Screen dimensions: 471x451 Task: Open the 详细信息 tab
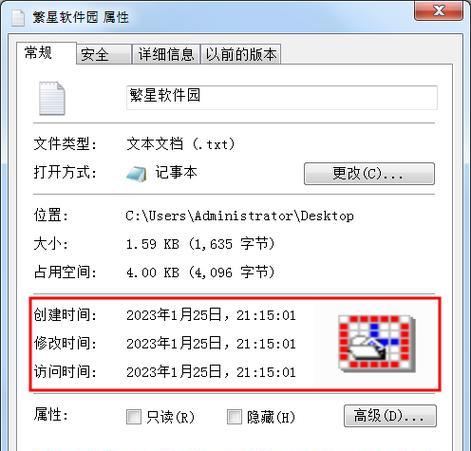pyautogui.click(x=166, y=54)
